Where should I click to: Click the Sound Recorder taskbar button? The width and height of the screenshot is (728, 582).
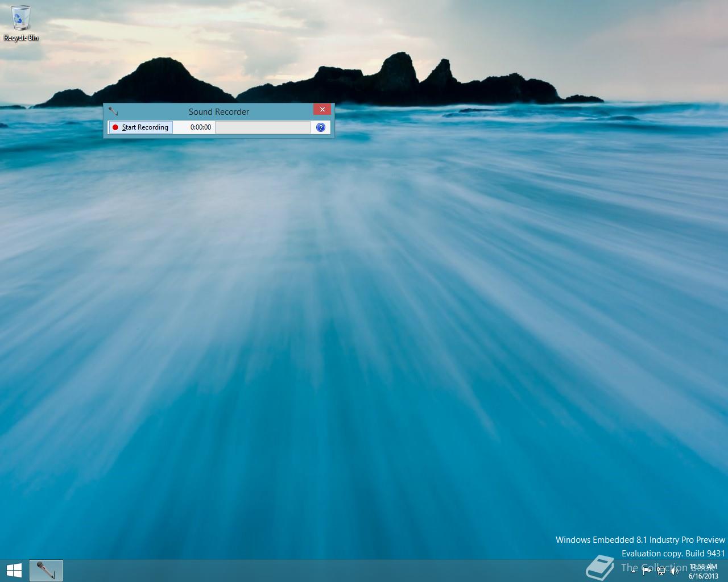[46, 570]
